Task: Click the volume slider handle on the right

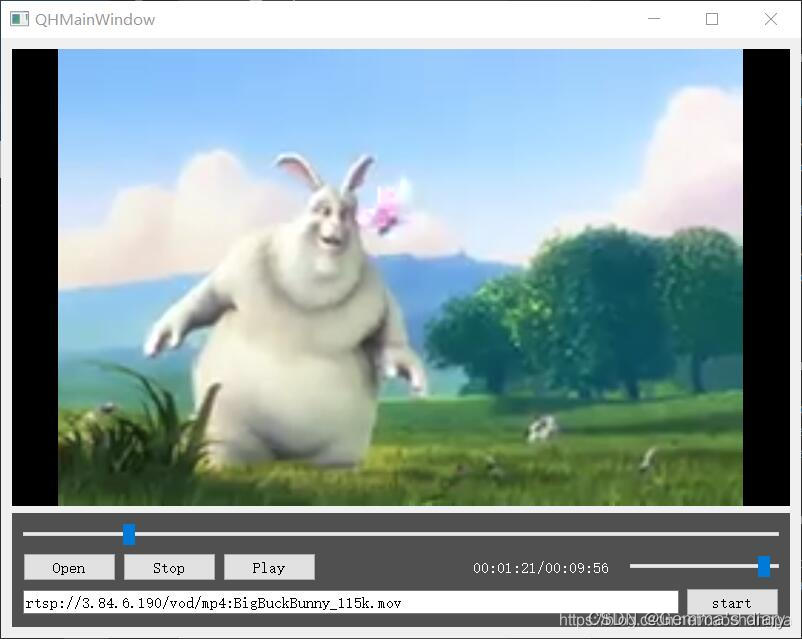Action: [761, 565]
